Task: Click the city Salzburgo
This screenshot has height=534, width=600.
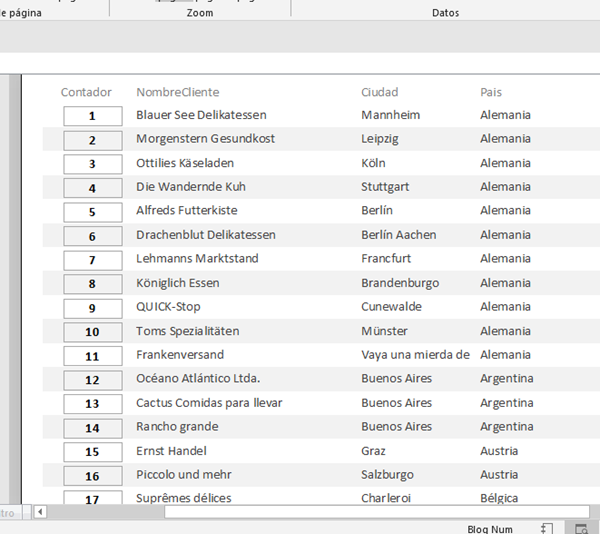Action: tap(387, 475)
